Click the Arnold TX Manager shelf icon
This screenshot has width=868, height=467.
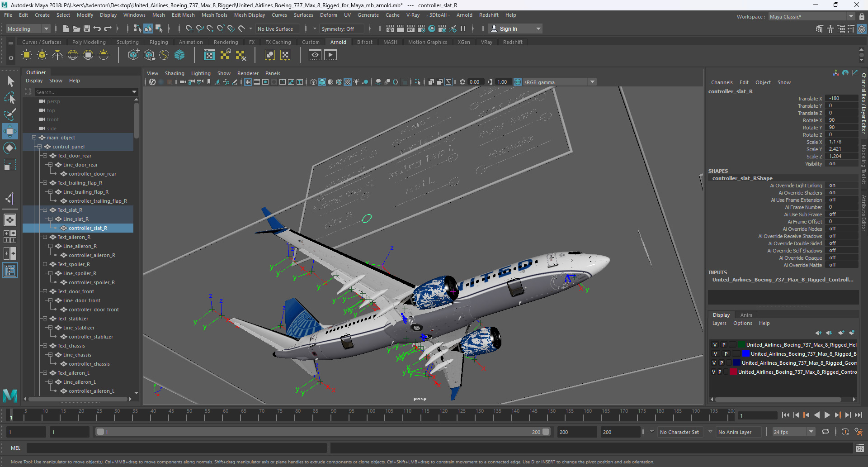(x=209, y=55)
